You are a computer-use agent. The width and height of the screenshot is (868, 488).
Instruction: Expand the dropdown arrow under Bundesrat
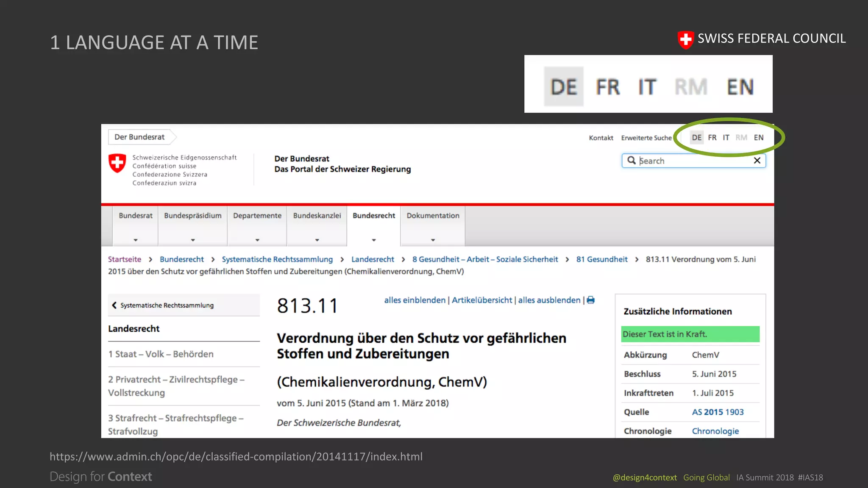[136, 240]
